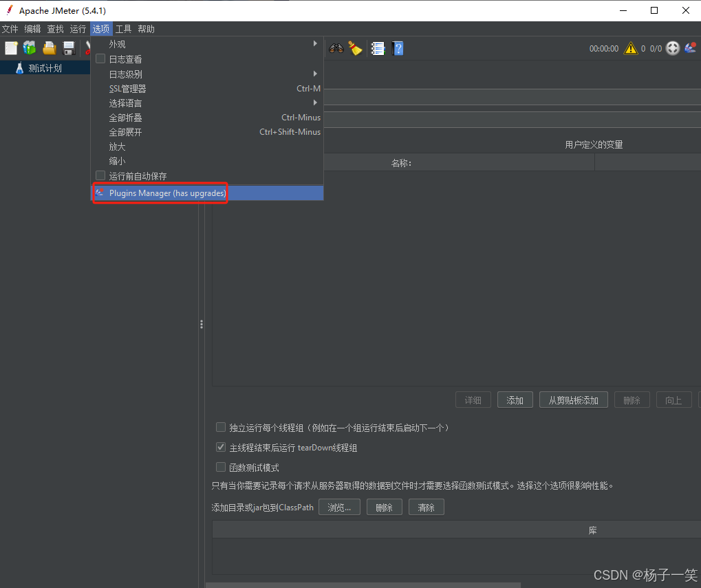Viewport: 701px width, 588px height.
Task: Open Plugins Manager (has upgrades)
Action: pyautogui.click(x=208, y=193)
